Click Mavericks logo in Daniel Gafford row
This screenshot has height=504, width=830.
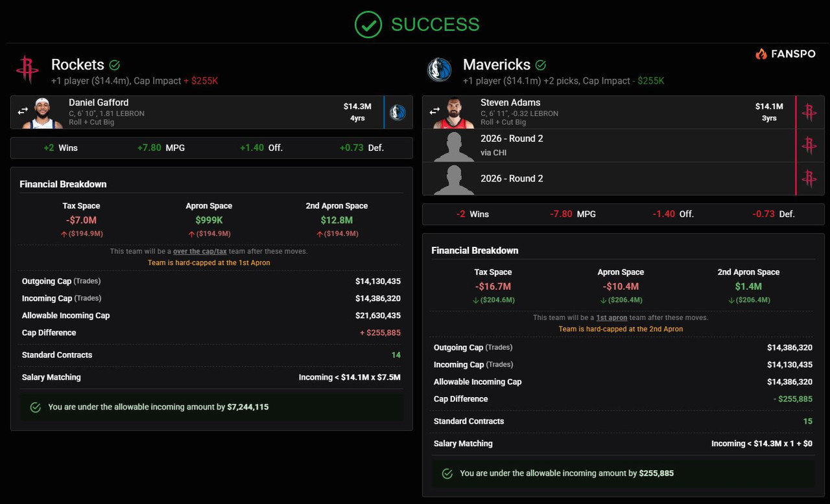click(397, 112)
